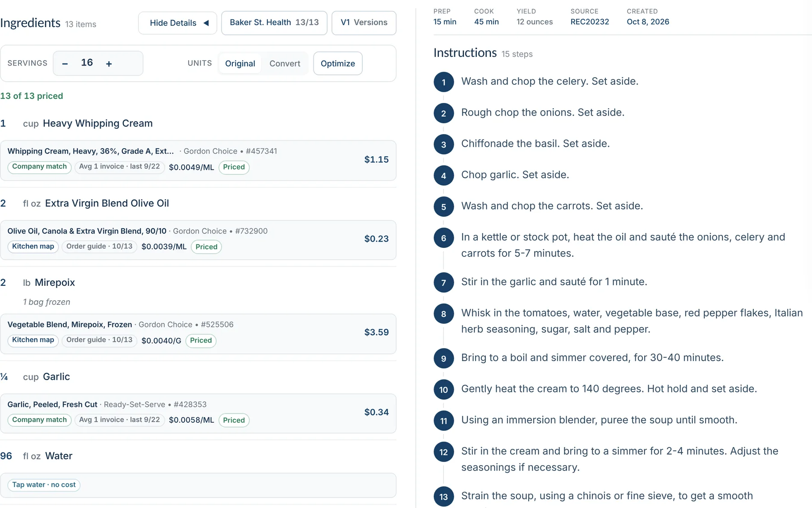
Task: Click the Optimize button
Action: [338, 64]
